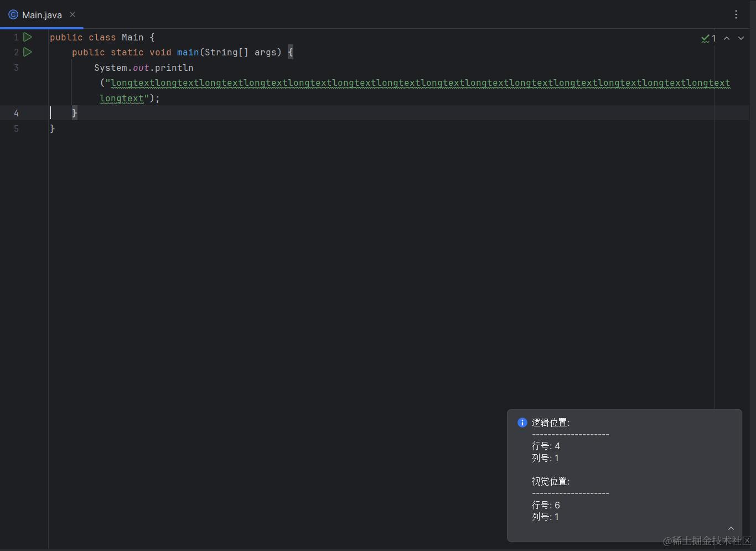Click the highlighted opening brace on line 2
The width and height of the screenshot is (756, 551).
[291, 52]
